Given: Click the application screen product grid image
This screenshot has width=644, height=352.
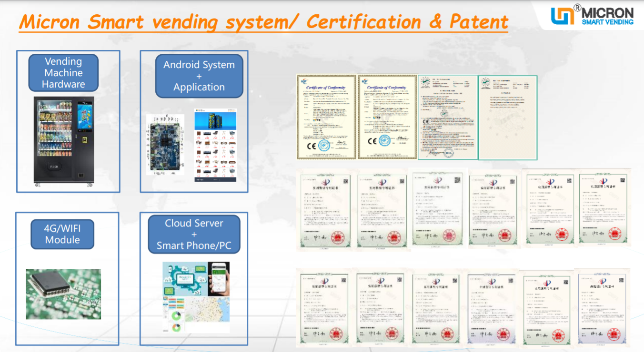Looking at the screenshot, I should [215, 146].
